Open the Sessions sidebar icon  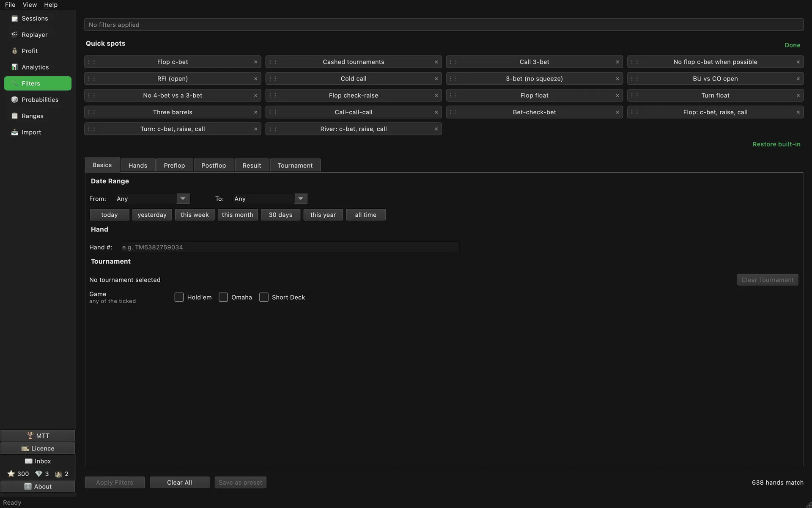[15, 19]
